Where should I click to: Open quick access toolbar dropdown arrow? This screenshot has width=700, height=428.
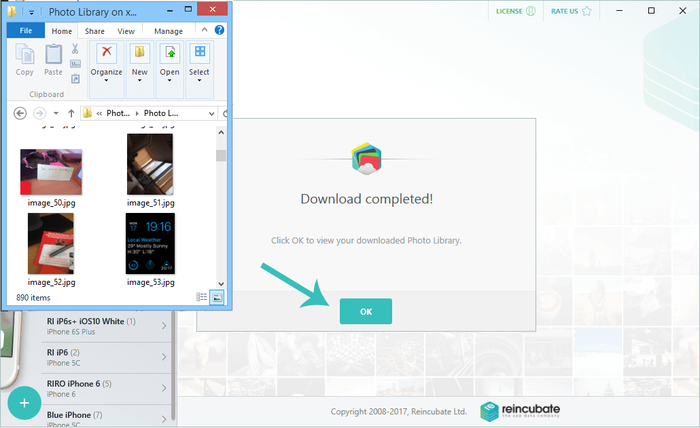31,12
